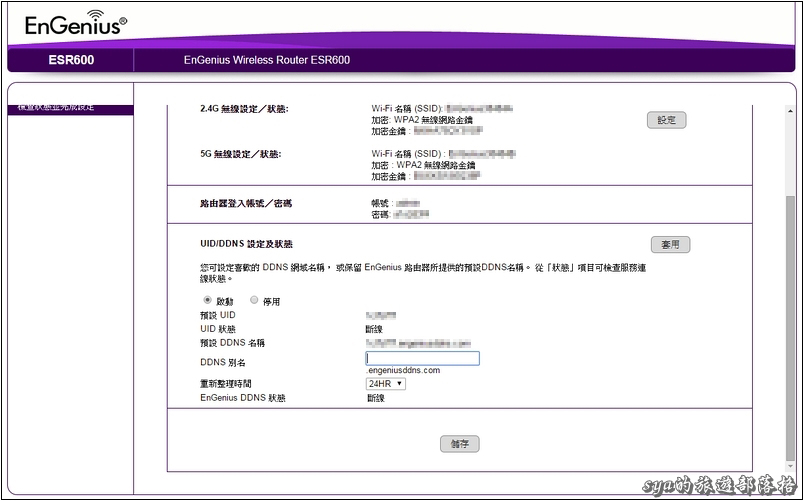804x501 pixels.
Task: Save configuration with the 儲存 button
Action: click(459, 444)
